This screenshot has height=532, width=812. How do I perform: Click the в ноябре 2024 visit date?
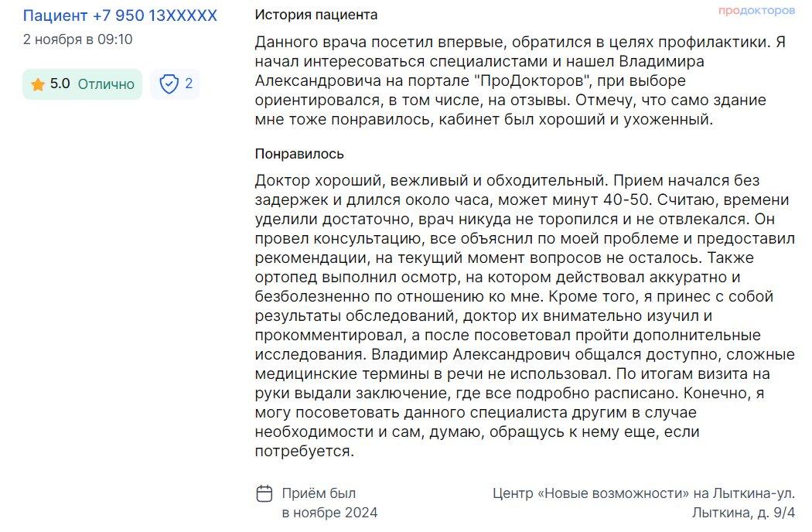(330, 513)
